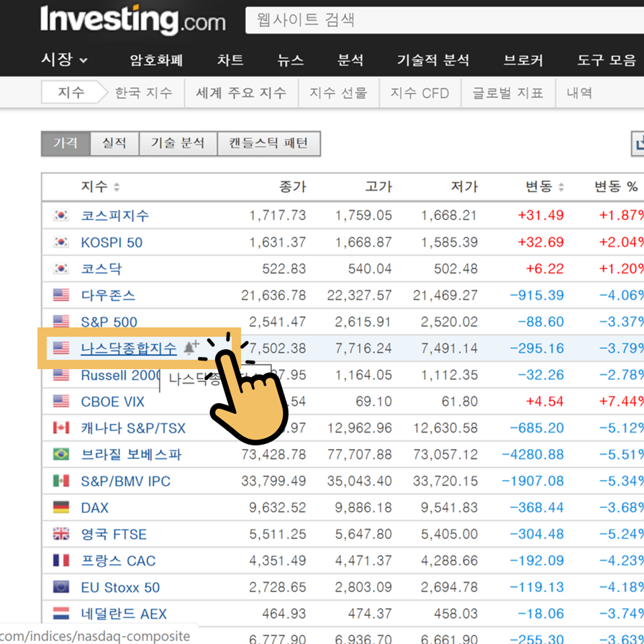Image resolution: width=644 pixels, height=644 pixels.
Task: Go to 글로벌 지표 submenu
Action: point(507,93)
